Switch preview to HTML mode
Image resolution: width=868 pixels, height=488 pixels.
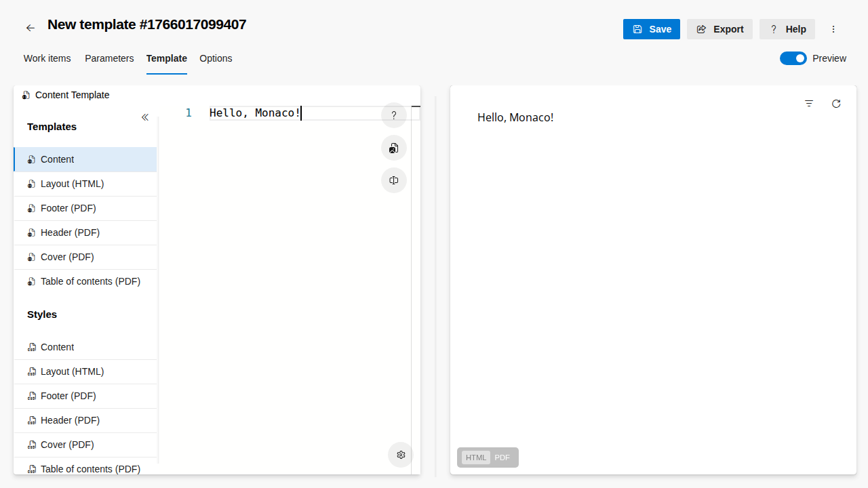[476, 457]
